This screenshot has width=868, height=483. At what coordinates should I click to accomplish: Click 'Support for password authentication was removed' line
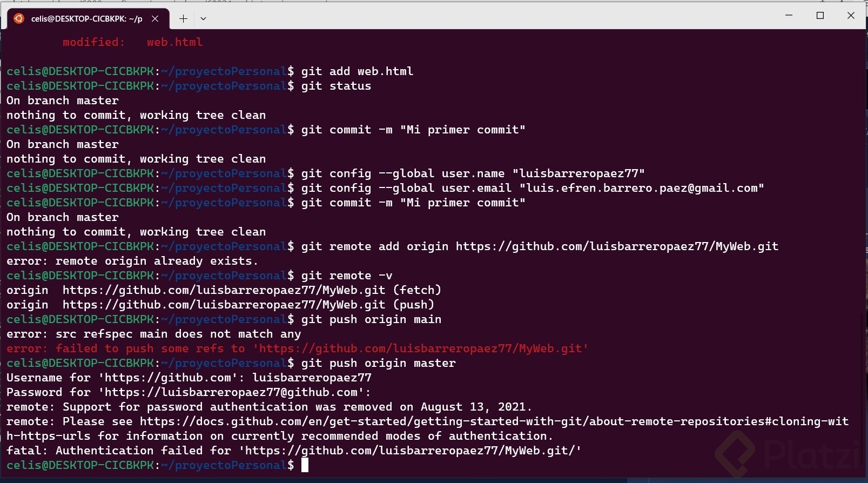270,407
